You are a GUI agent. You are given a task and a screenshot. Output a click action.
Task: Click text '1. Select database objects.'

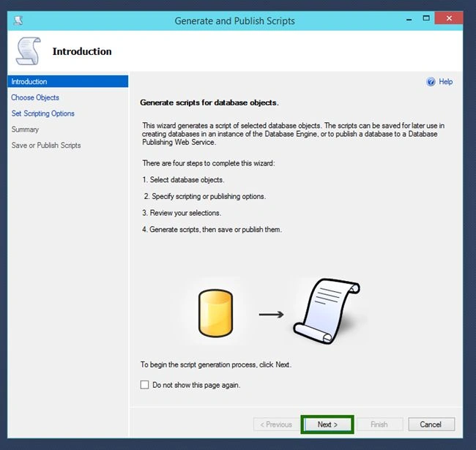(x=183, y=180)
